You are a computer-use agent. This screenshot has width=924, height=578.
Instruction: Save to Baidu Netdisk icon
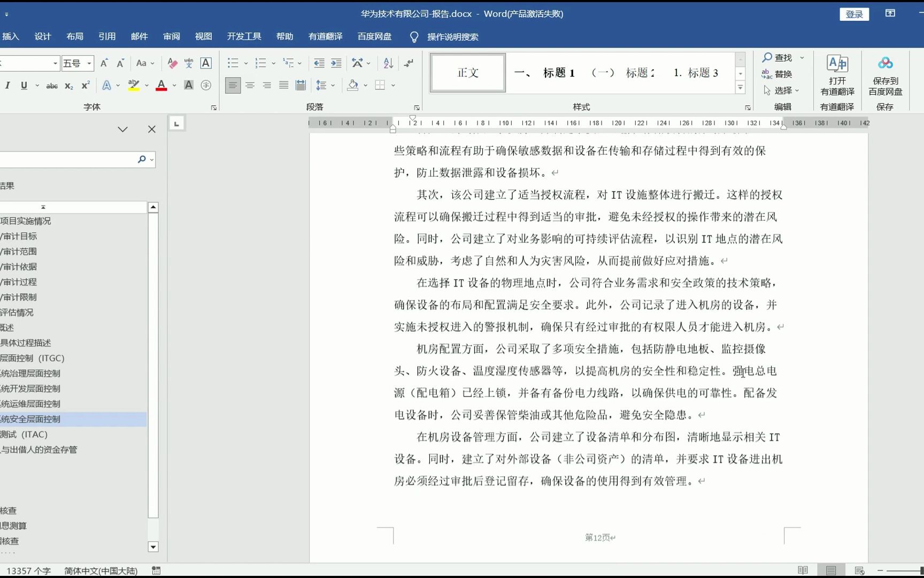pyautogui.click(x=885, y=75)
